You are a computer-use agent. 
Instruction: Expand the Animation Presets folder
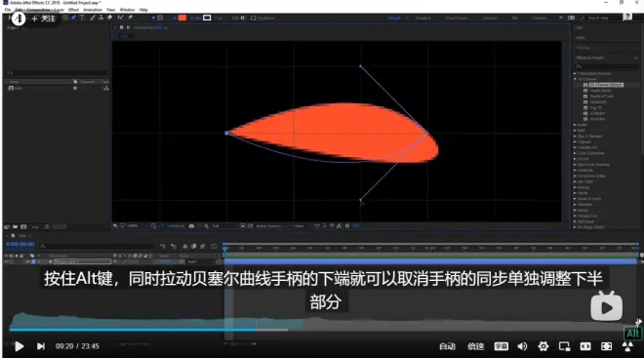pyautogui.click(x=575, y=73)
